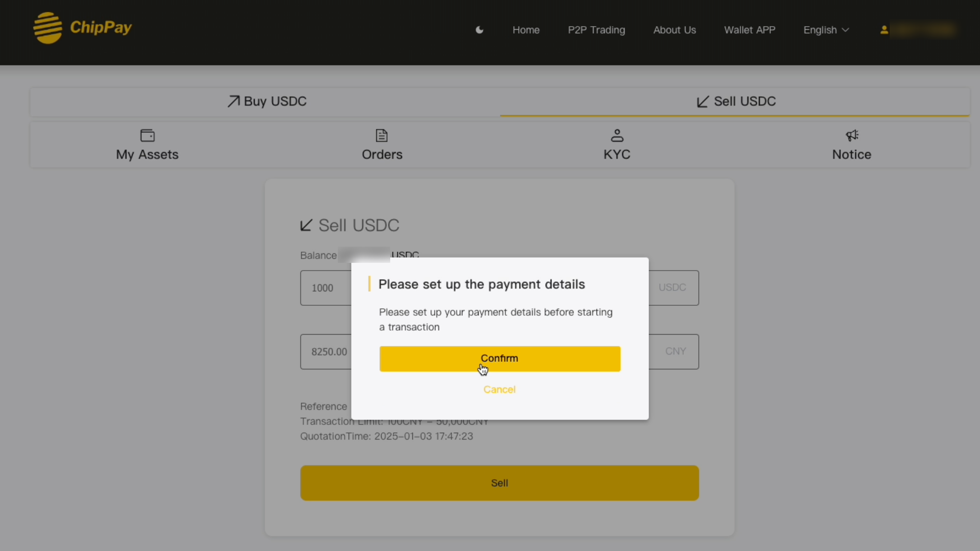Viewport: 980px width, 551px height.
Task: Click the megaphone icon above Notice
Action: [852, 135]
